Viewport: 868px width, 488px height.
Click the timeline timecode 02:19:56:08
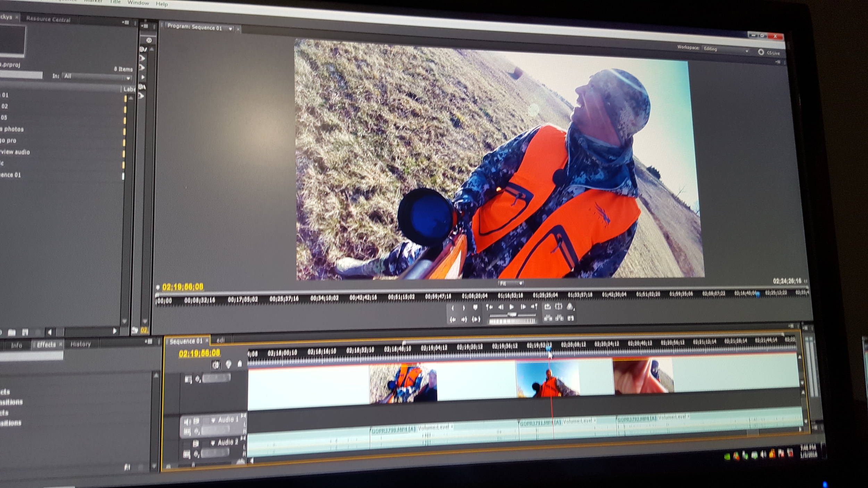(x=199, y=353)
